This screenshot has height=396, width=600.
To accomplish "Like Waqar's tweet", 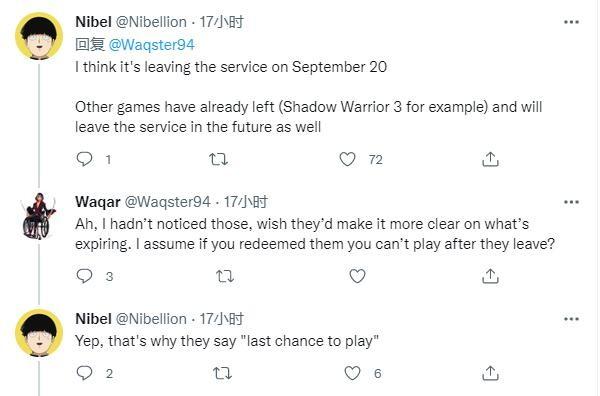I will click(x=357, y=276).
